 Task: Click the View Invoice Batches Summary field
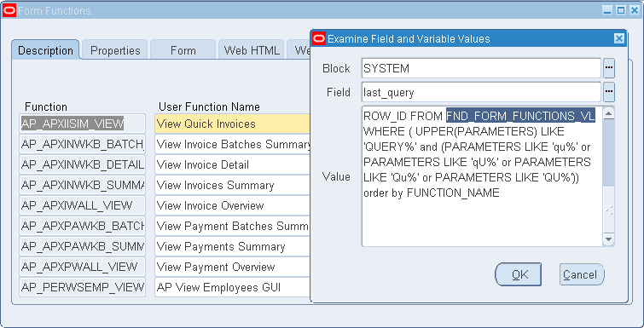point(233,144)
